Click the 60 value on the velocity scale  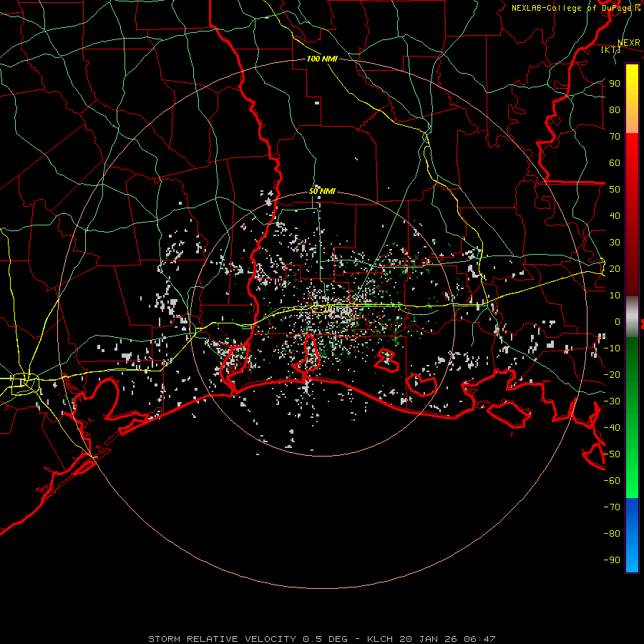[x=615, y=163]
